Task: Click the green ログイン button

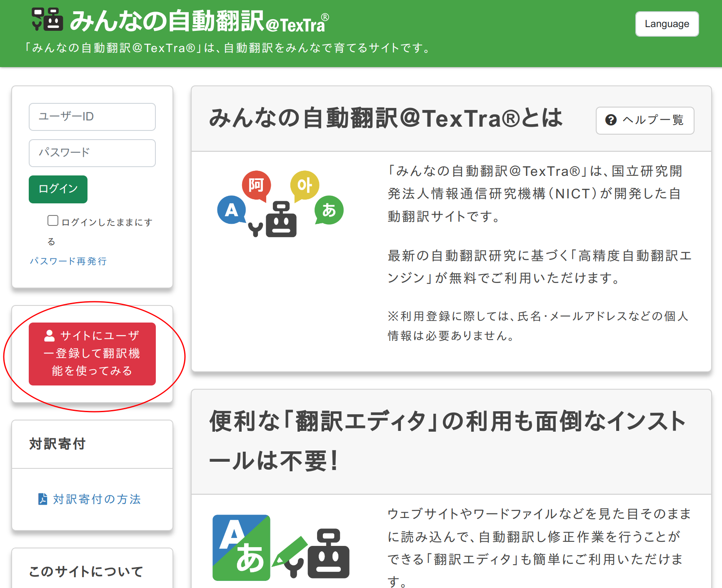Action: [58, 189]
